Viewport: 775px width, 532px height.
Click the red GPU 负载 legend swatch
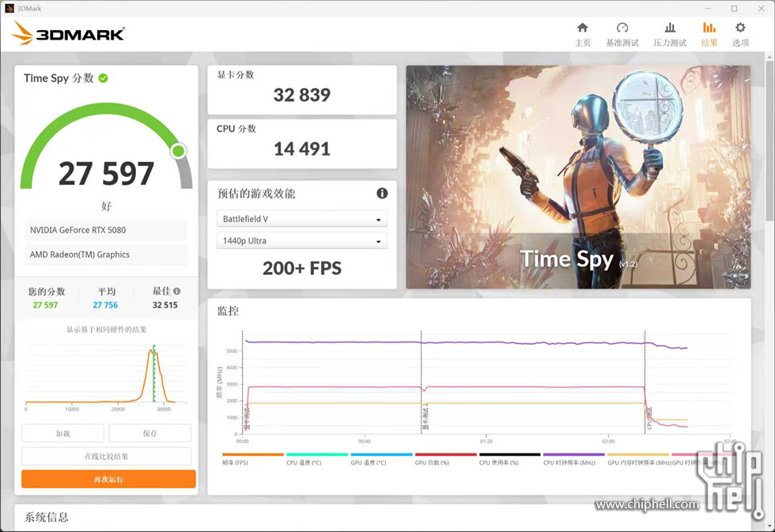tap(446, 455)
